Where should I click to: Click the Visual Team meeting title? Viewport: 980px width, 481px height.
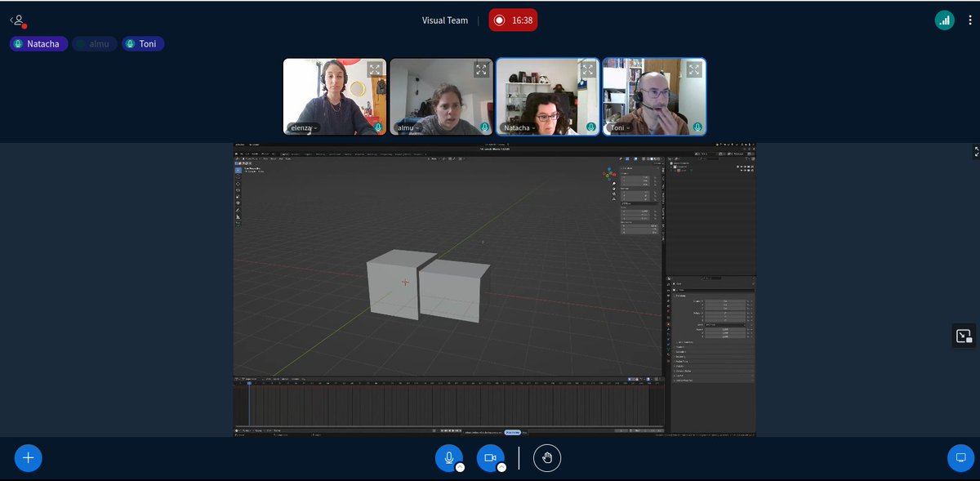pos(445,20)
